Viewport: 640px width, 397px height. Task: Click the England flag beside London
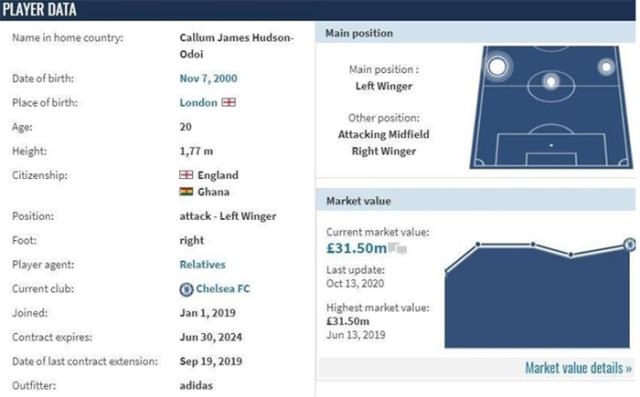point(229,102)
